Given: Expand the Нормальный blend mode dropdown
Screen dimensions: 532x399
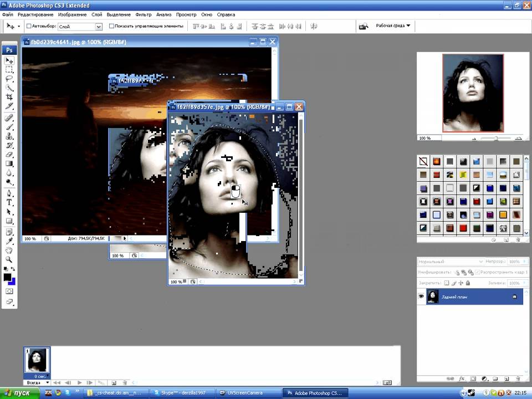Looking at the screenshot, I should pyautogui.click(x=451, y=261).
